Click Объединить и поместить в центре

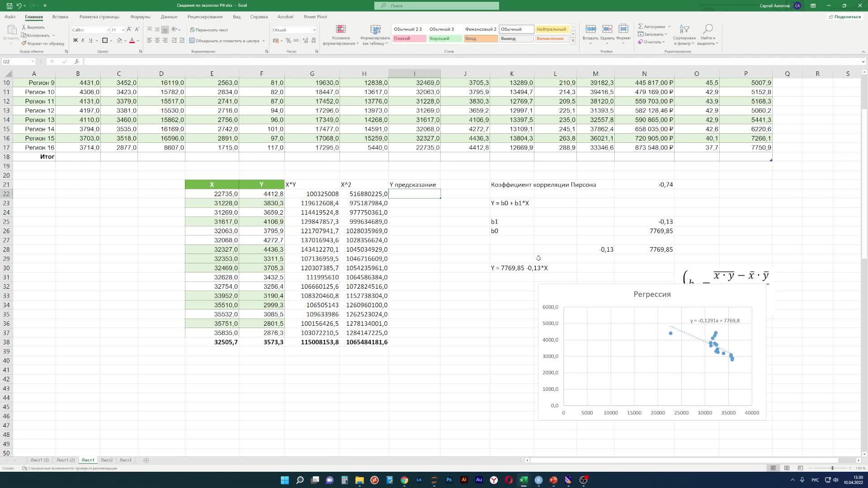pyautogui.click(x=224, y=41)
